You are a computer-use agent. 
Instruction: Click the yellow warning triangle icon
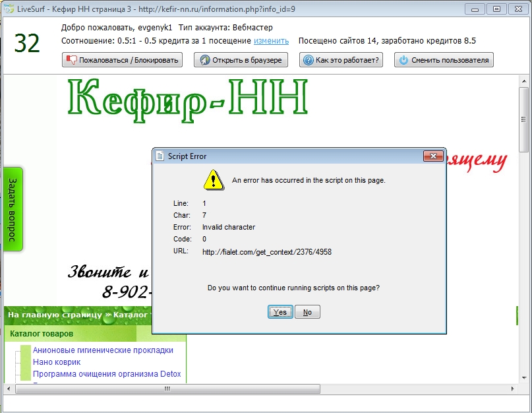[x=214, y=180]
